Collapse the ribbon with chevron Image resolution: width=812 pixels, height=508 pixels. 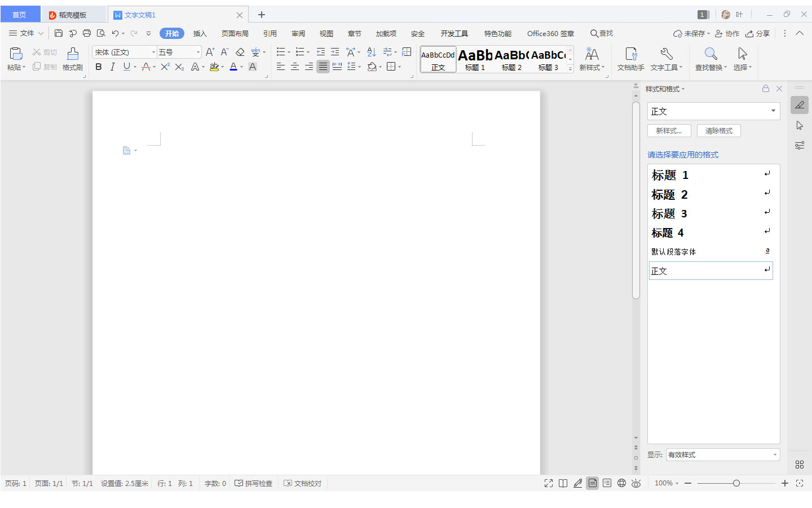tap(800, 33)
